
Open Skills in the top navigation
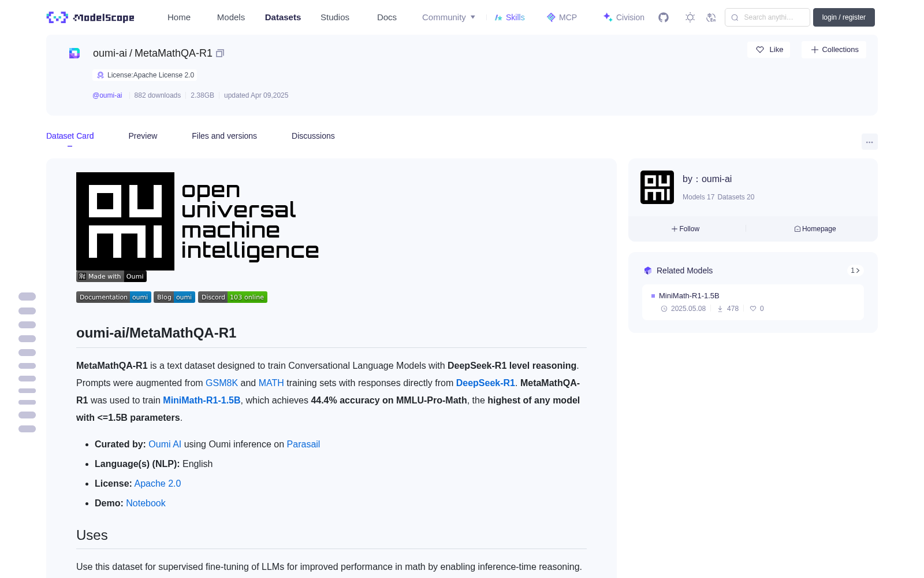tap(510, 17)
